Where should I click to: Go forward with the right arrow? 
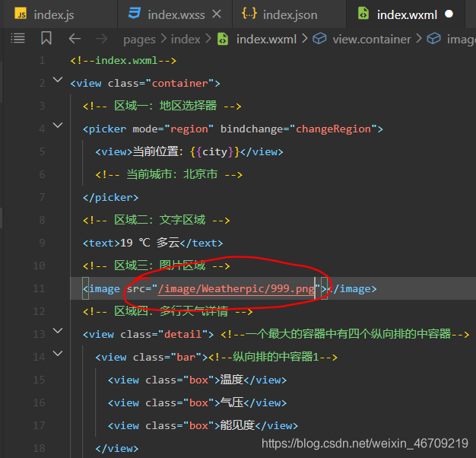pyautogui.click(x=101, y=39)
